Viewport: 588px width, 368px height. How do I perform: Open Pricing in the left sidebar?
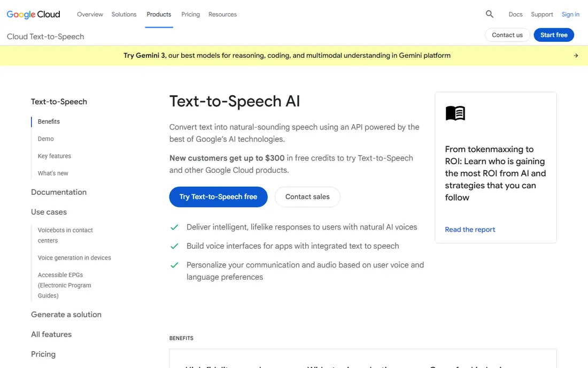[x=43, y=354]
